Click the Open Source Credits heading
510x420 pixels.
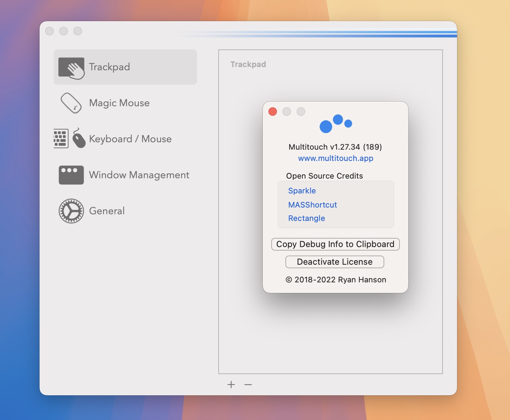point(325,176)
